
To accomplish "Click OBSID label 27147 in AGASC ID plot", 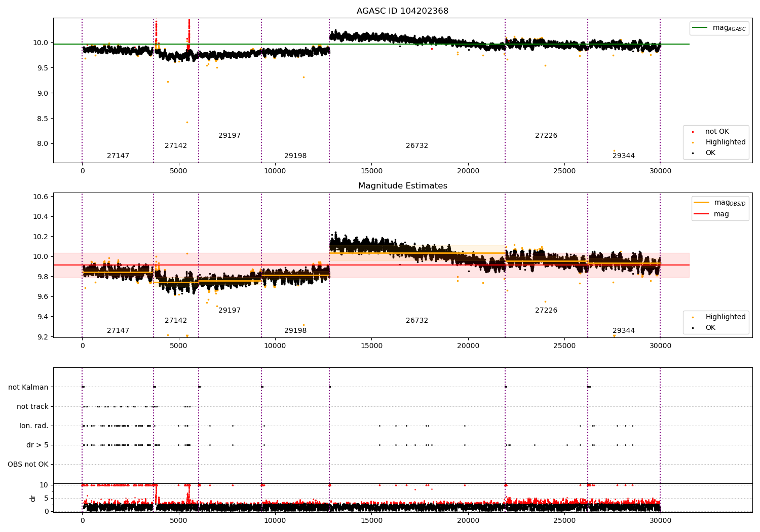I will point(118,156).
